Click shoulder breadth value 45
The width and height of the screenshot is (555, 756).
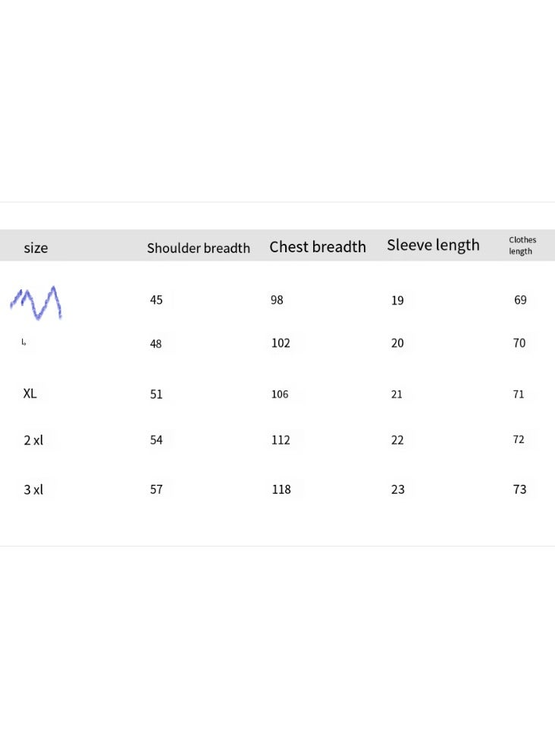point(156,300)
